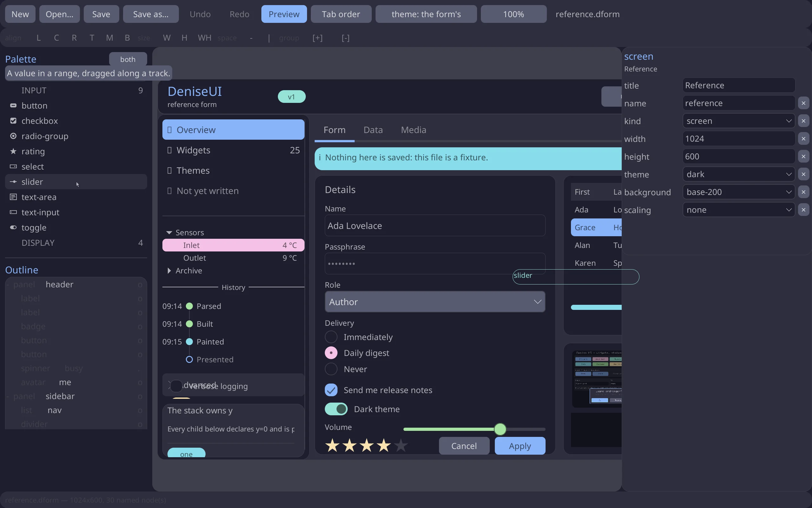Click the Name field with Ada Lovelace
The height and width of the screenshot is (508, 812).
435,225
